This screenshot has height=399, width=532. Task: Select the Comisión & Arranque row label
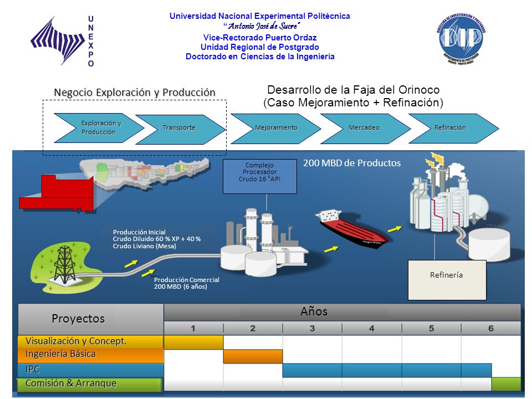coord(90,384)
